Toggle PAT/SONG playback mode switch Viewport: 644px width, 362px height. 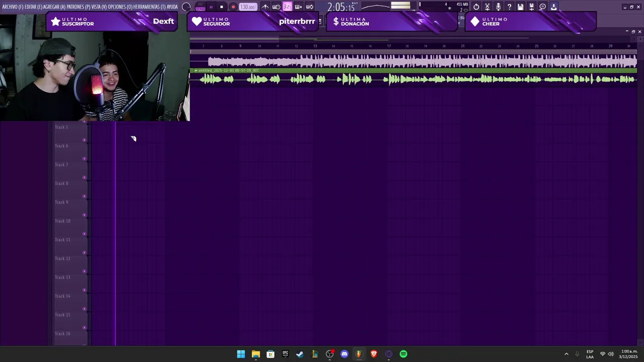pos(200,7)
